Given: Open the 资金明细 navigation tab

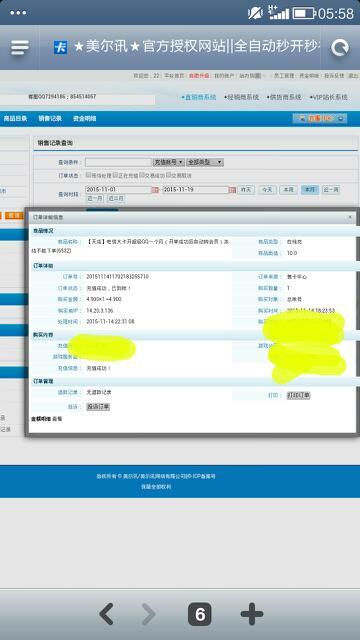Looking at the screenshot, I should 84,119.
